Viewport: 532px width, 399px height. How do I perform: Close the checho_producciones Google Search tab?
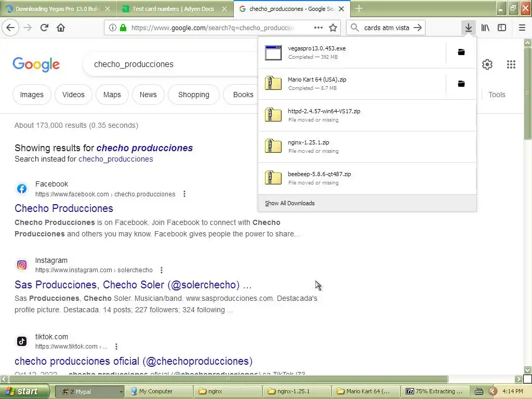(341, 9)
